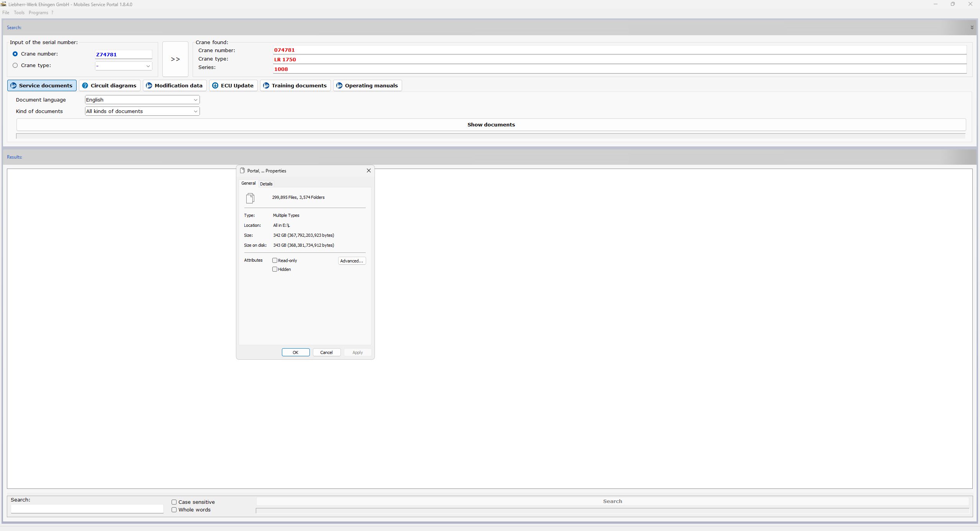Tick the Case sensitive checkbox
The width and height of the screenshot is (980, 531).
click(174, 502)
